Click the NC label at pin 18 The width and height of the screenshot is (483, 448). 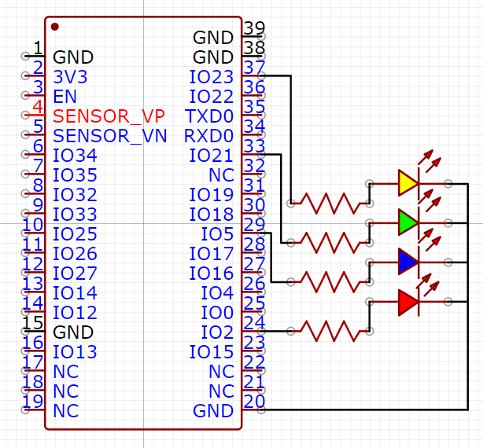[65, 391]
